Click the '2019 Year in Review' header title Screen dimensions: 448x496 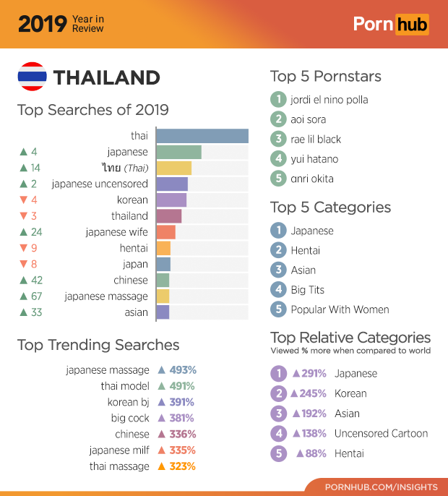pos(61,24)
